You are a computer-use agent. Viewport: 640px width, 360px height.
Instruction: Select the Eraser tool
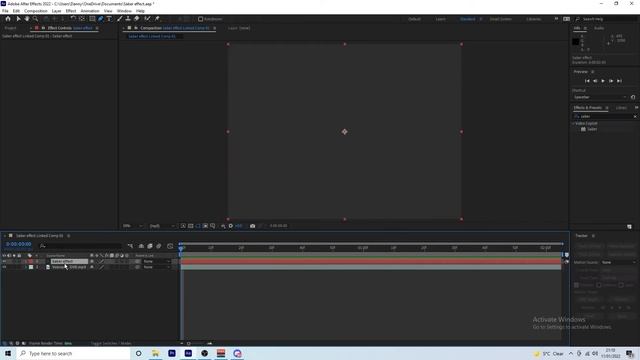137,19
